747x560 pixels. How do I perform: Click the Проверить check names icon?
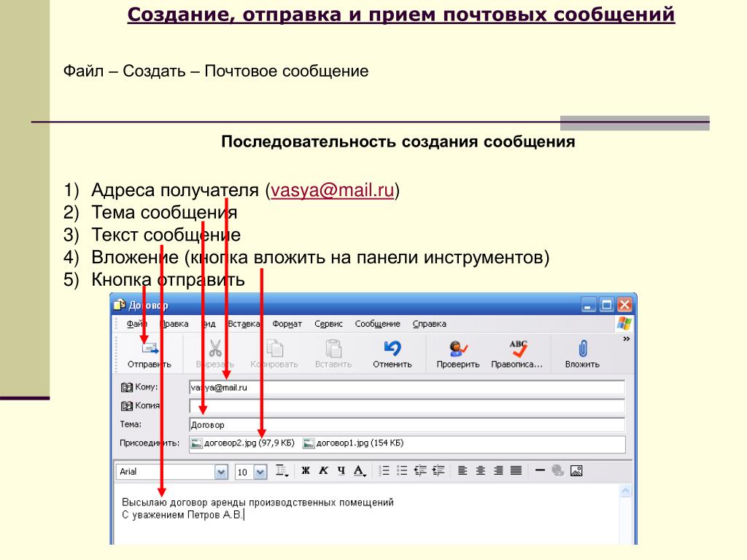pyautogui.click(x=458, y=349)
